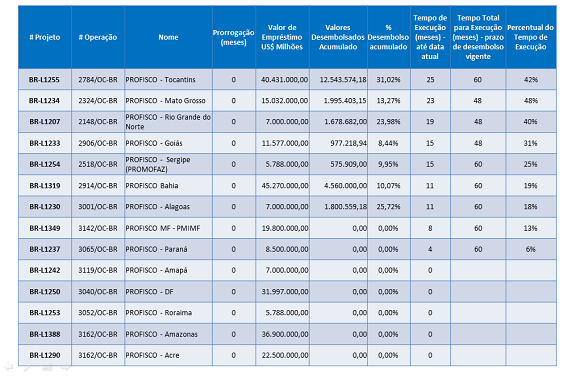This screenshot has height=377, width=580.
Task: Click the 'Percentual do Tempo de Execução' header
Action: pyautogui.click(x=531, y=37)
